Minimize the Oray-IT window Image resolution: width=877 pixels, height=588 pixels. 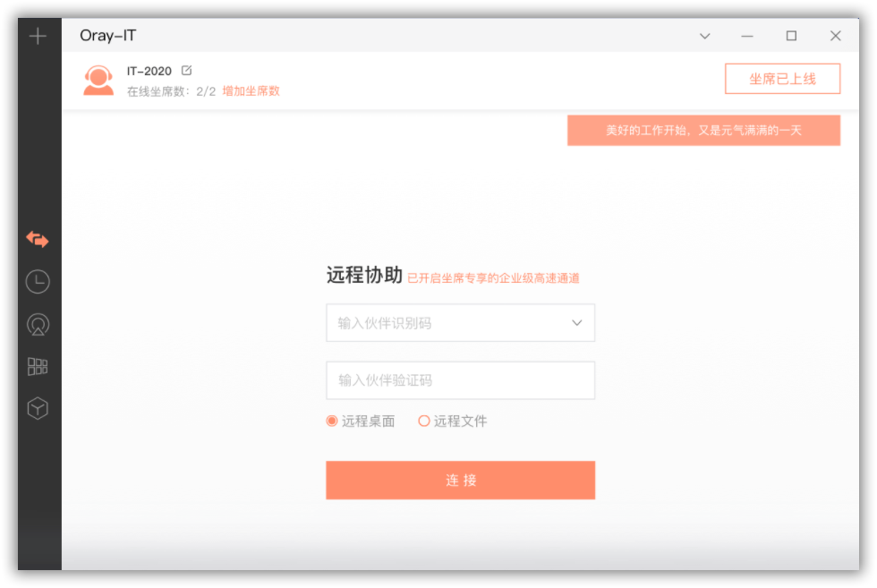(747, 36)
